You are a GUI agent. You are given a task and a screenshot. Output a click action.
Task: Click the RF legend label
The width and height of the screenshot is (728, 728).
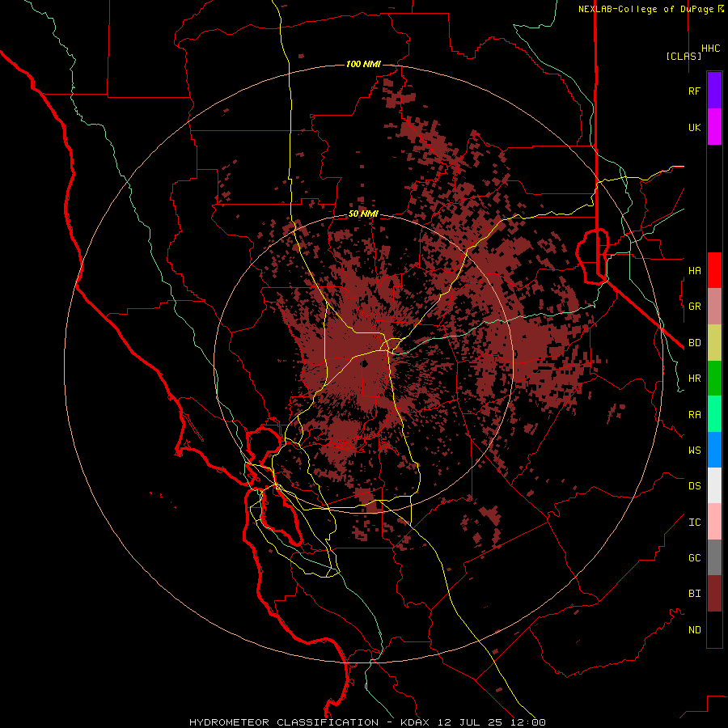tap(694, 91)
